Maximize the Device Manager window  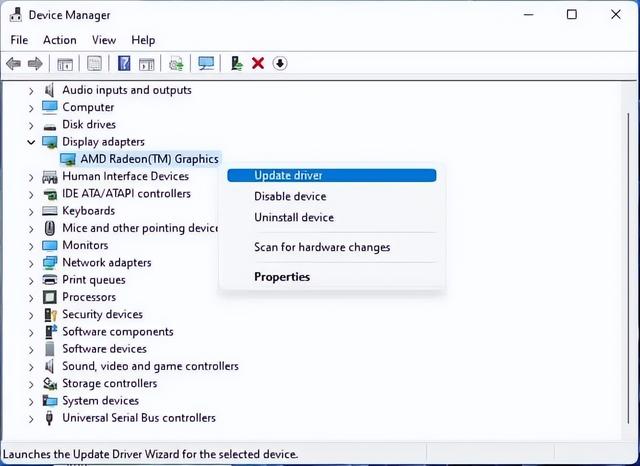coord(572,15)
